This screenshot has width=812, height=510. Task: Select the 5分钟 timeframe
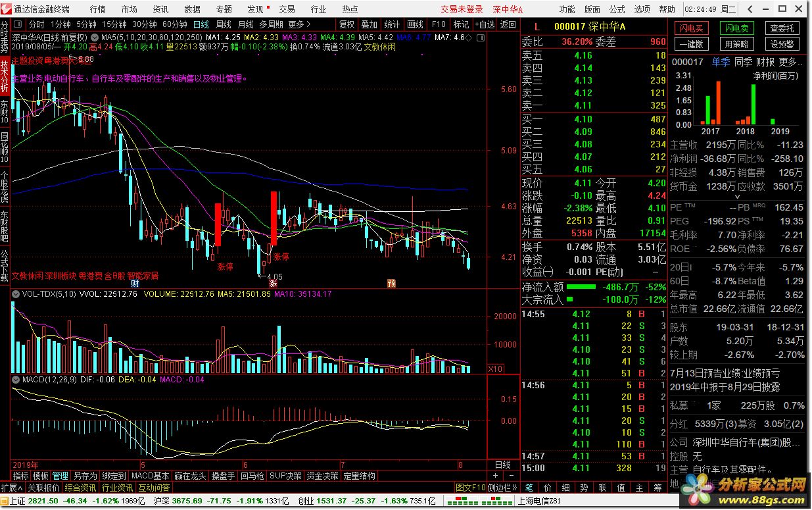86,24
